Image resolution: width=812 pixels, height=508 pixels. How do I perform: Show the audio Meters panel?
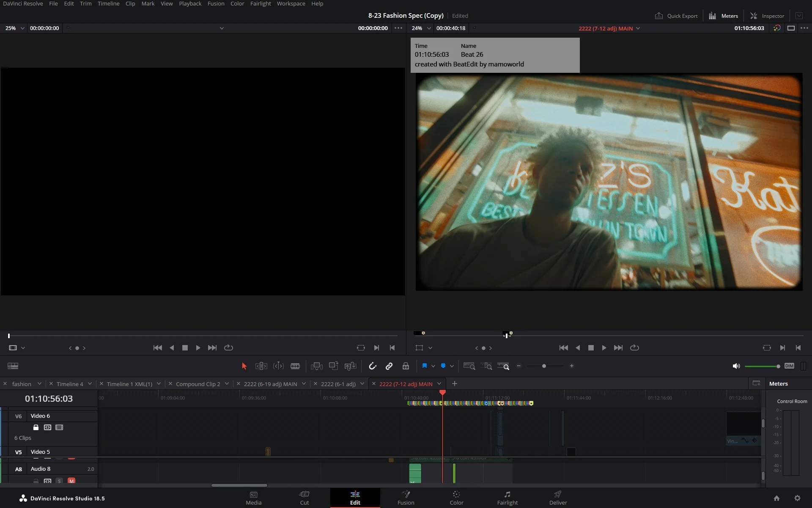(x=723, y=16)
